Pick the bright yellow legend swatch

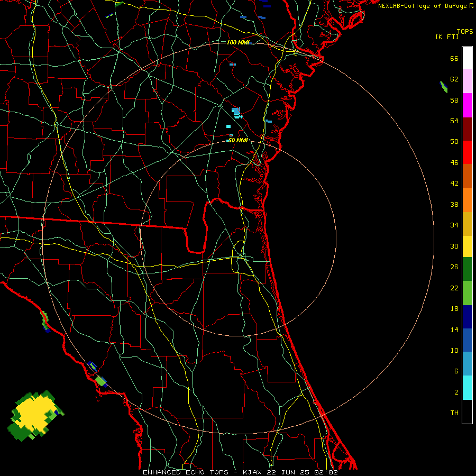tap(467, 246)
